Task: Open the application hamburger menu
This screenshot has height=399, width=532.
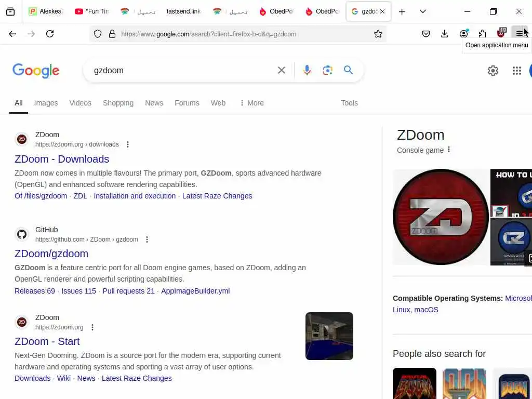Action: pos(520,34)
